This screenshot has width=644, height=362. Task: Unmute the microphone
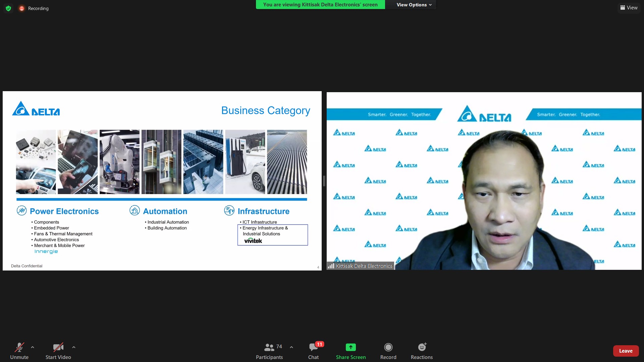click(19, 351)
